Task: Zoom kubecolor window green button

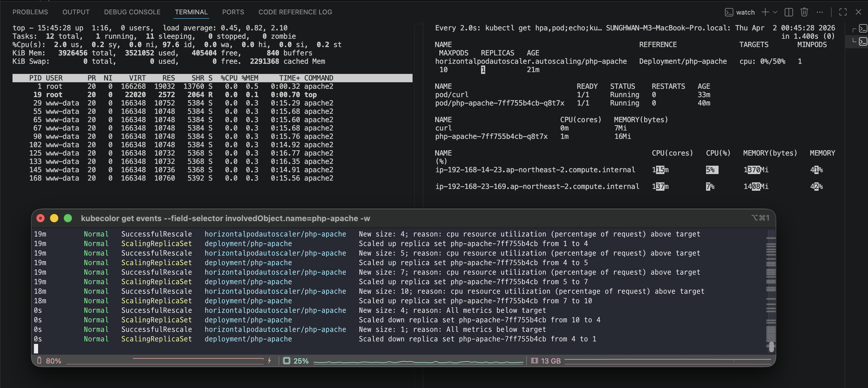Action: [68, 218]
